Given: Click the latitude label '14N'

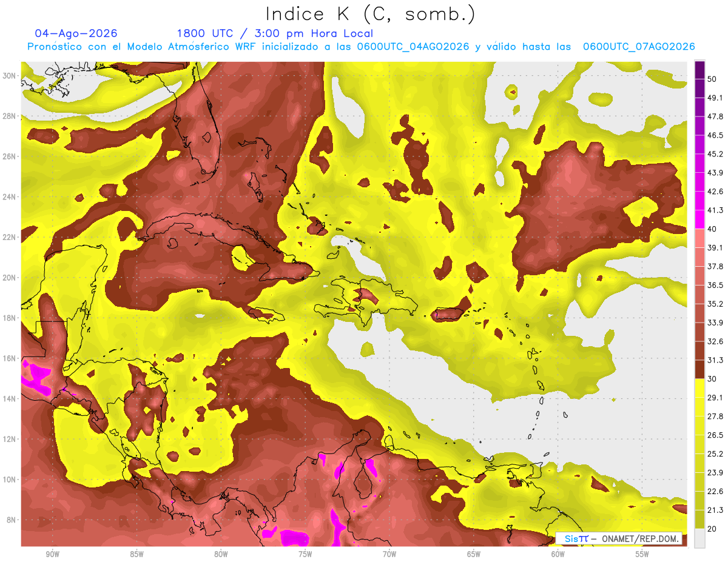Looking at the screenshot, I should pos(9,399).
